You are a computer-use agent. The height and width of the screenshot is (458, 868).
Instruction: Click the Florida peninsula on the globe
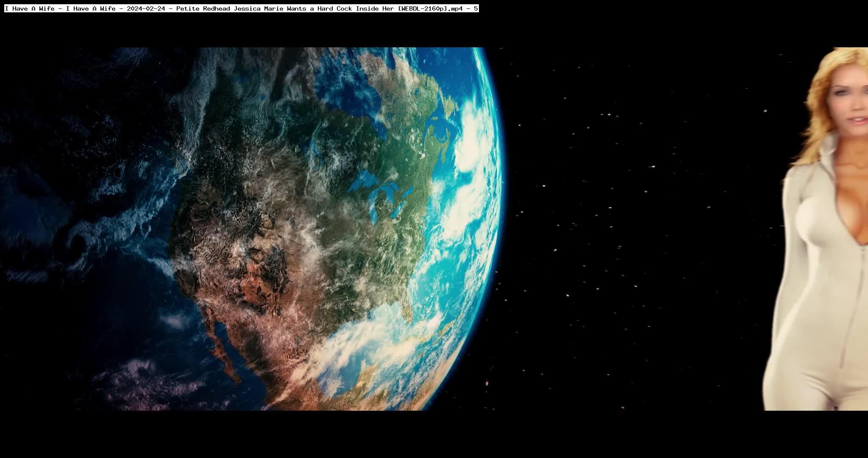pyautogui.click(x=408, y=312)
